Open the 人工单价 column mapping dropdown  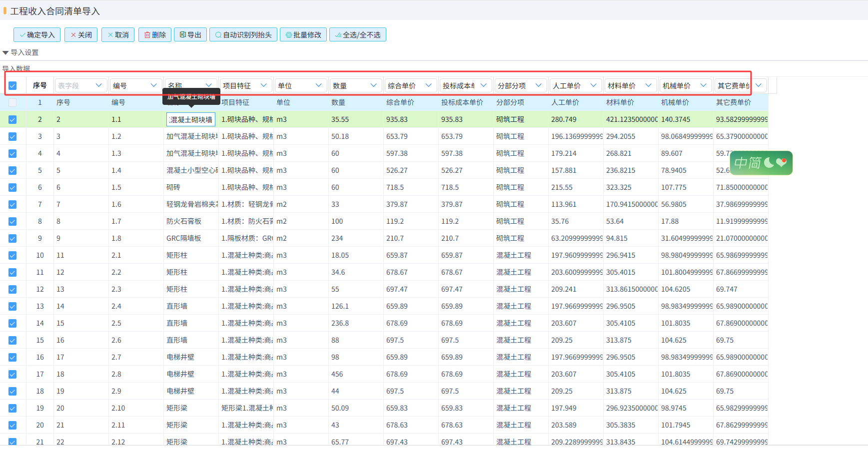576,85
